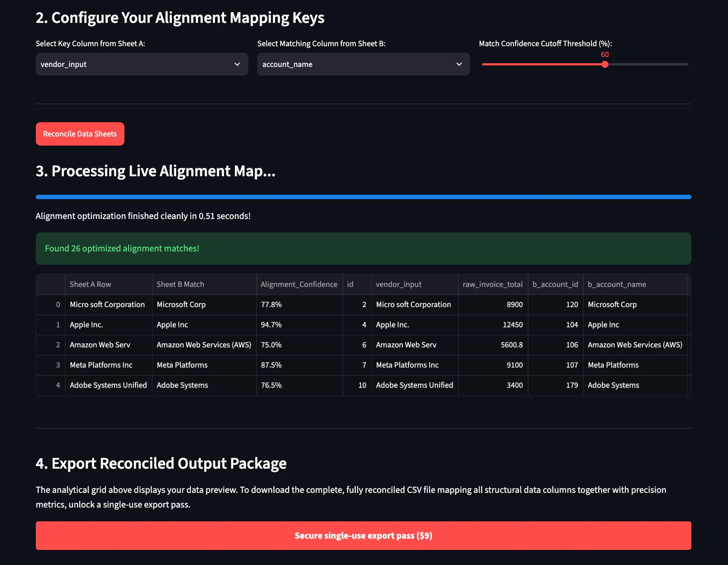Click slider value label 60

pyautogui.click(x=605, y=54)
